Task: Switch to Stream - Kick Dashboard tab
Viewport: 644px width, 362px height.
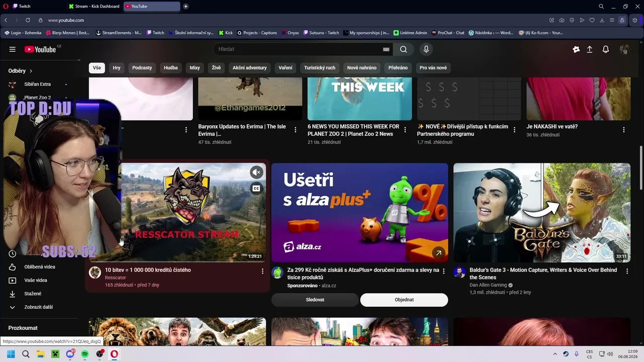Action: tap(95, 7)
